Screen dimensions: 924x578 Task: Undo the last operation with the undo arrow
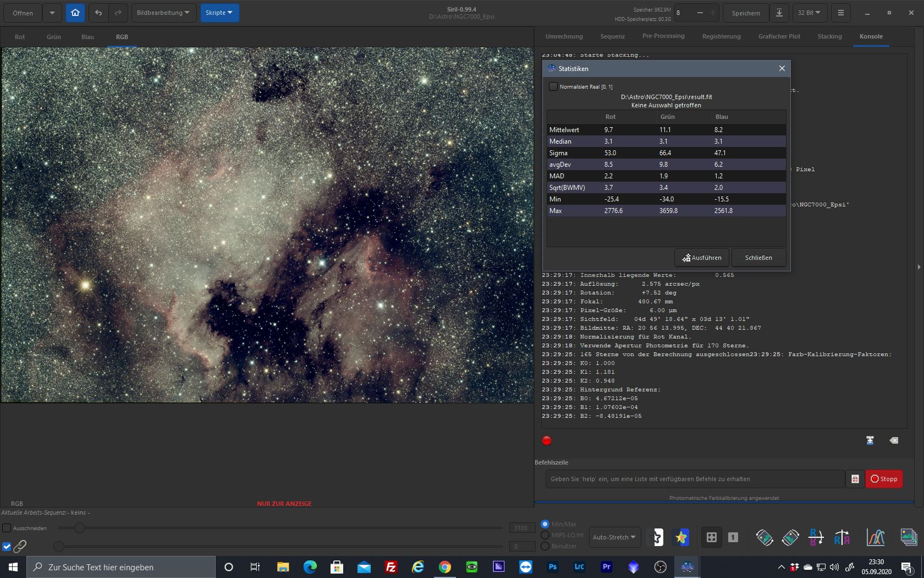[x=98, y=13]
